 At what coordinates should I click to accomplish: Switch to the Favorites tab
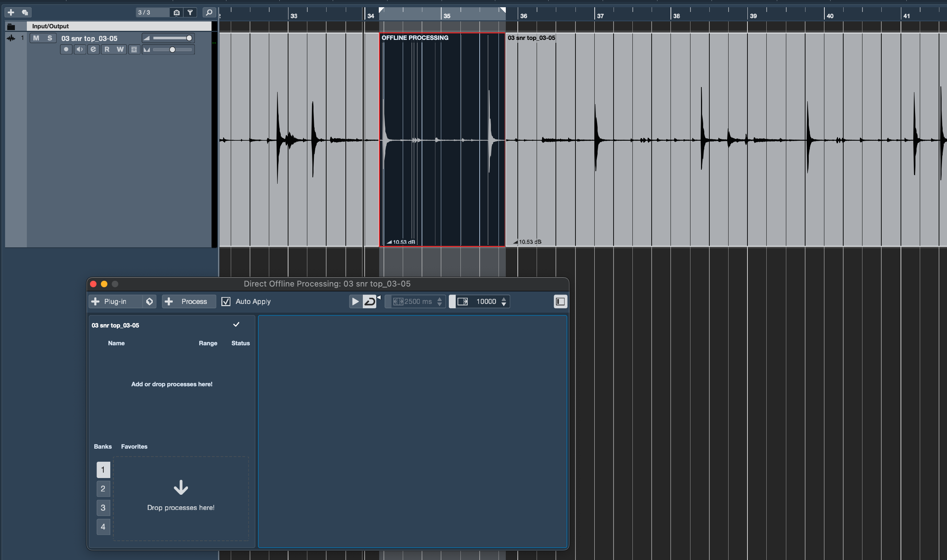[134, 446]
